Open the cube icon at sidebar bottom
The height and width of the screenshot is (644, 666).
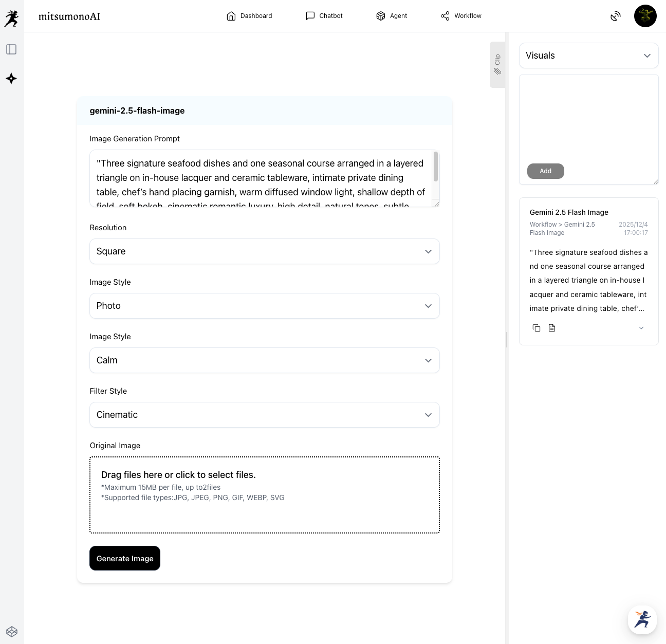(x=12, y=632)
